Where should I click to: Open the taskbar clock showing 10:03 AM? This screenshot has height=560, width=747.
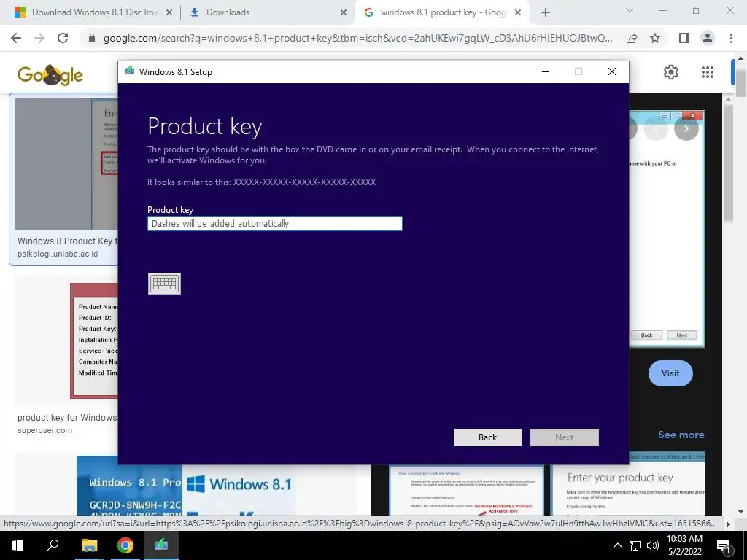tap(684, 545)
